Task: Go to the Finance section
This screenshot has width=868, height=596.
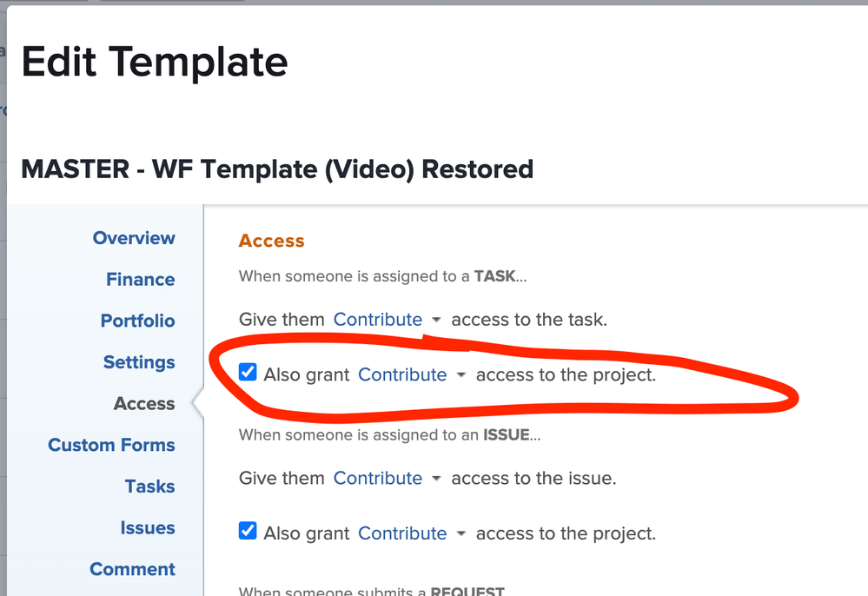Action: pos(140,280)
